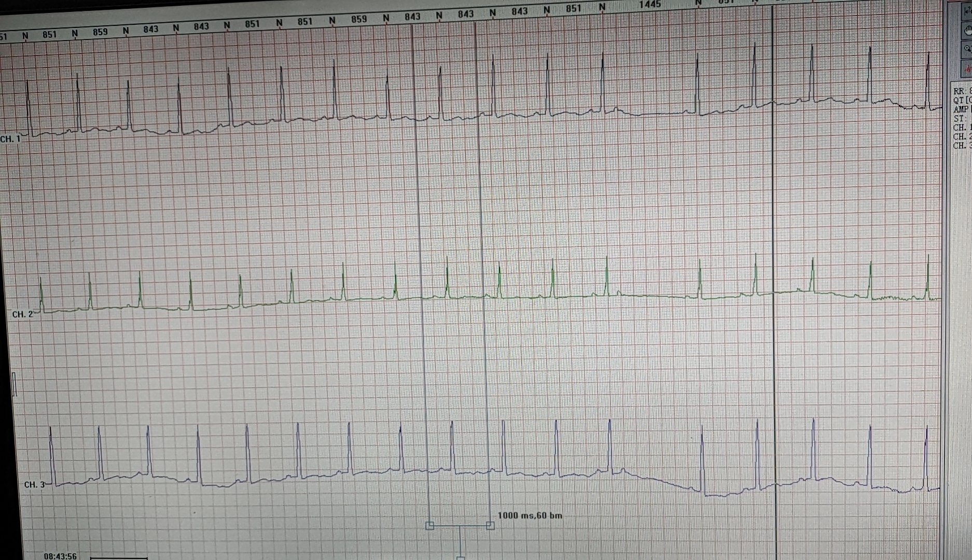Click the AMP readout in side panel
Image resolution: width=972 pixels, height=560 pixels.
962,109
